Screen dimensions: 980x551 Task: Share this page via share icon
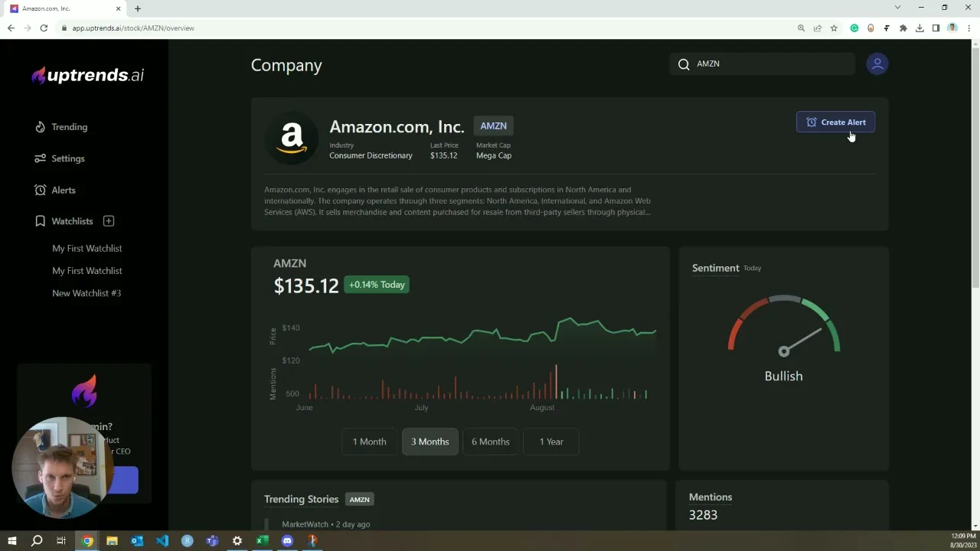[x=818, y=28]
